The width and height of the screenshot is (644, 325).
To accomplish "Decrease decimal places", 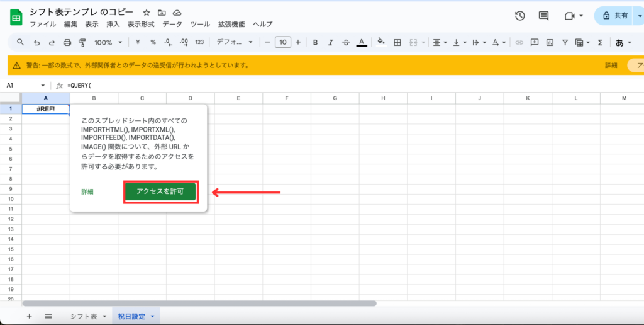I will (168, 42).
